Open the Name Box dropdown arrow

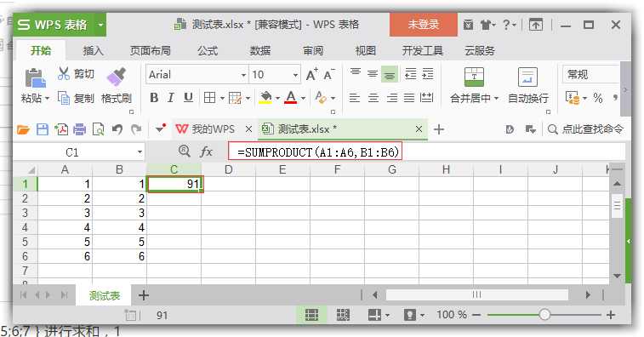click(140, 152)
